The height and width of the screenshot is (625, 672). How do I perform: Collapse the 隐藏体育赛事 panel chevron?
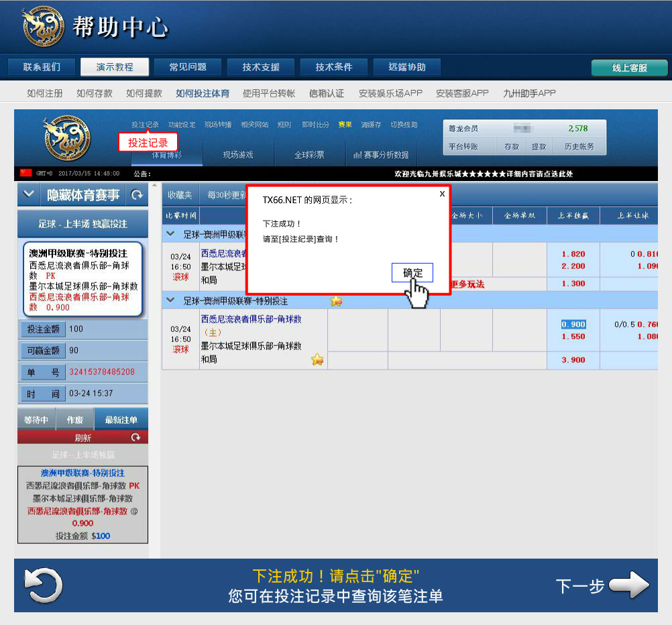29,194
